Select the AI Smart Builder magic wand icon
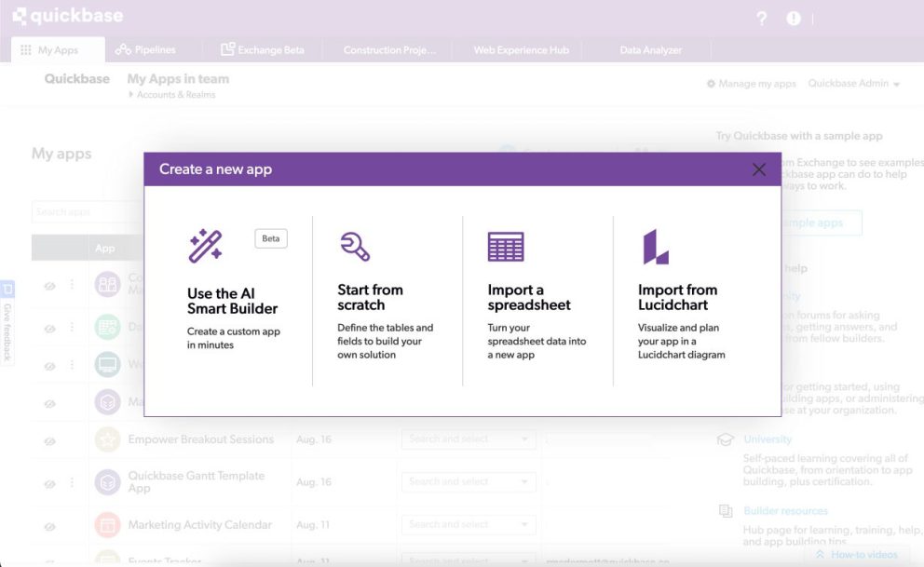Viewport: 924px width, 567px height. 207,245
